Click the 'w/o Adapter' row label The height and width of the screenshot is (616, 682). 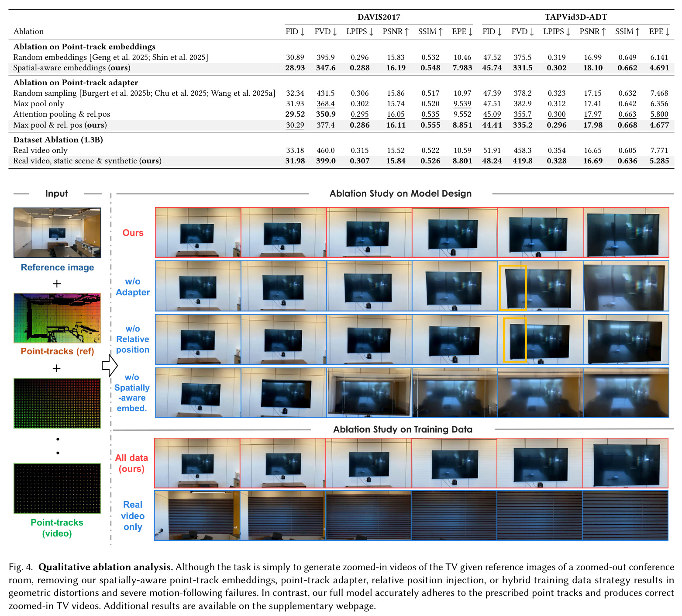click(x=133, y=287)
